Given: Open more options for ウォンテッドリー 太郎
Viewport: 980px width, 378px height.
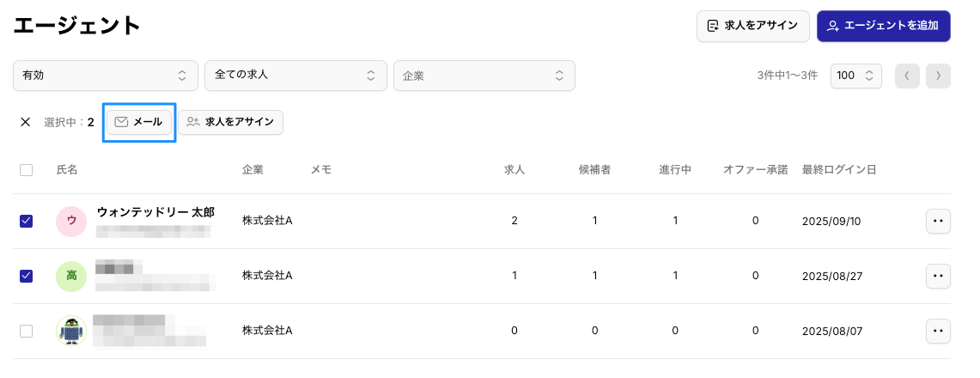Looking at the screenshot, I should [x=938, y=221].
